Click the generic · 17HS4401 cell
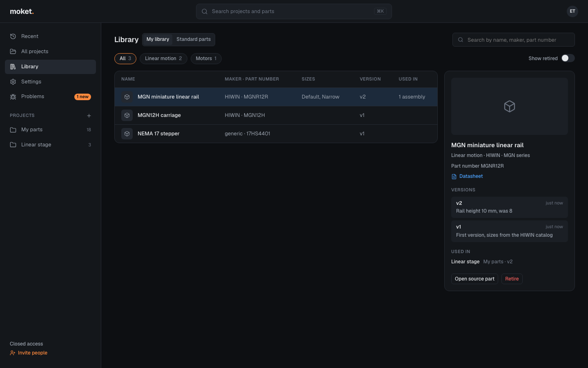588x368 pixels. [247, 134]
